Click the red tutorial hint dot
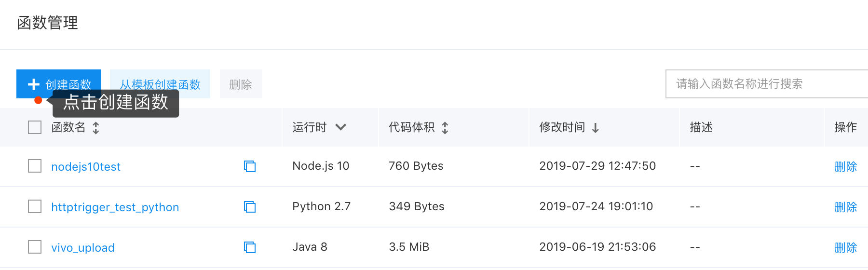Image resolution: width=868 pixels, height=270 pixels. [38, 100]
